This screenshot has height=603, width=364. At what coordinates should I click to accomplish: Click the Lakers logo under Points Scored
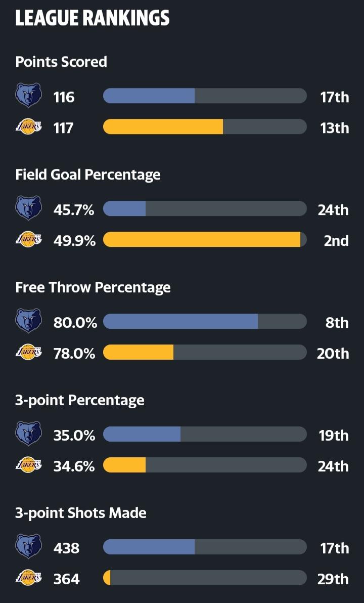pyautogui.click(x=28, y=127)
